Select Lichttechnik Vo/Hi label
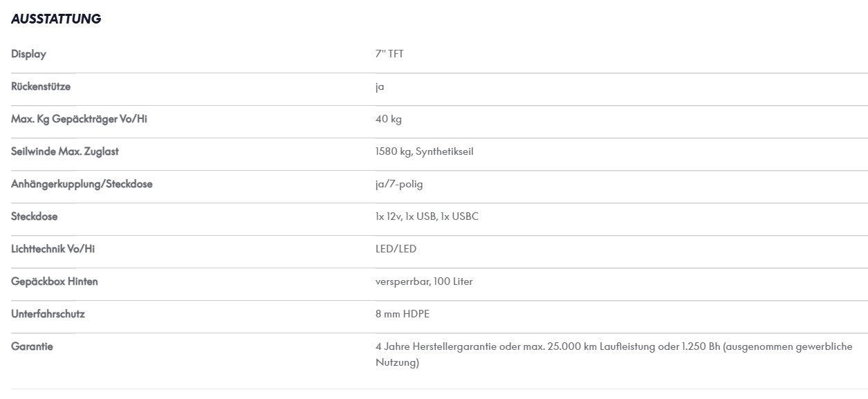The width and height of the screenshot is (868, 399). point(53,249)
